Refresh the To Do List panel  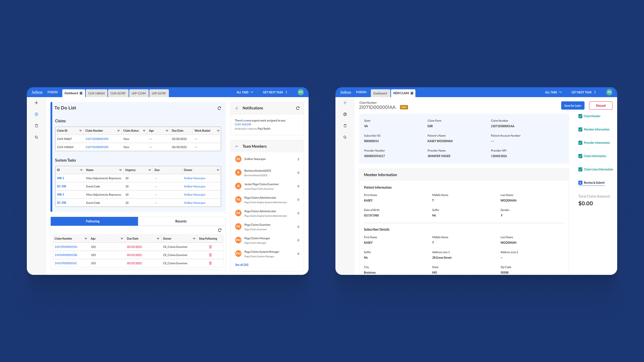[219, 108]
